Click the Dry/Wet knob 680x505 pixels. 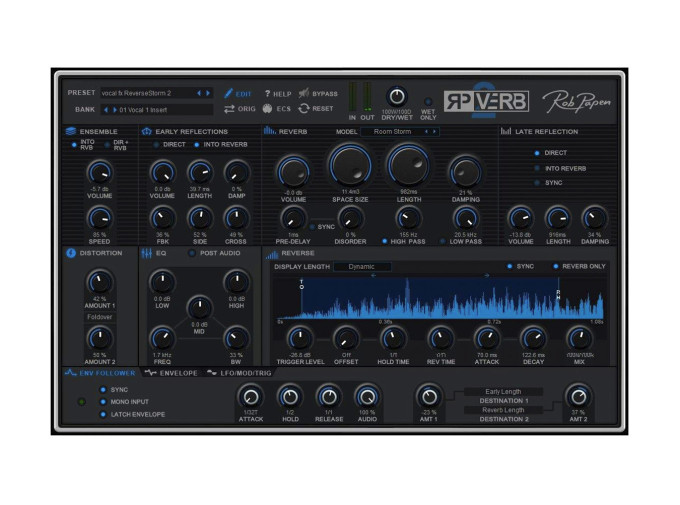pos(397,95)
